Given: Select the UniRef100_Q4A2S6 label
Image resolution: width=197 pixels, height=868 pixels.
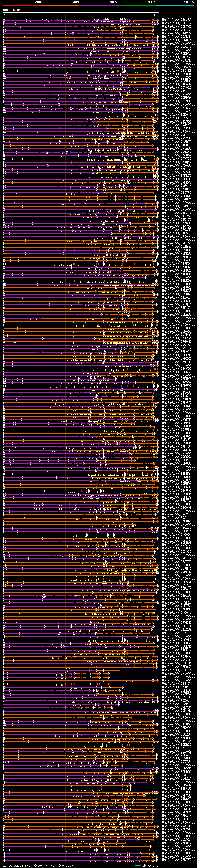Looking at the screenshot, I should (177, 57).
